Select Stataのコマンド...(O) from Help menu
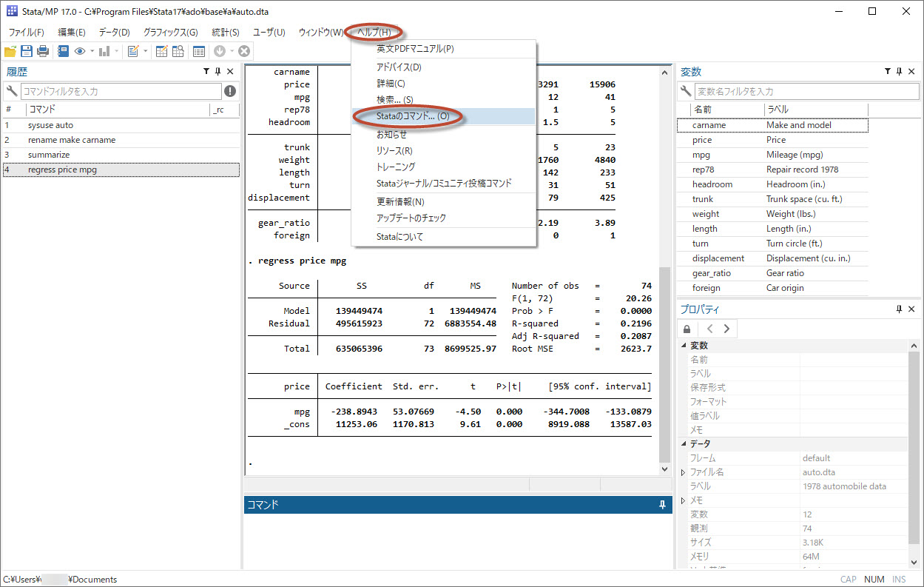 pos(444,116)
